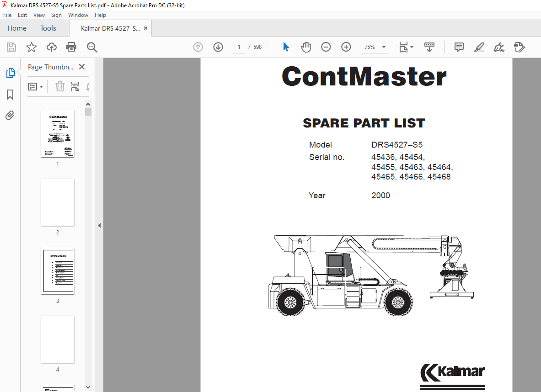Close the Kalmar DRS 4527-S document tab
The image size is (541, 392).
click(x=145, y=28)
